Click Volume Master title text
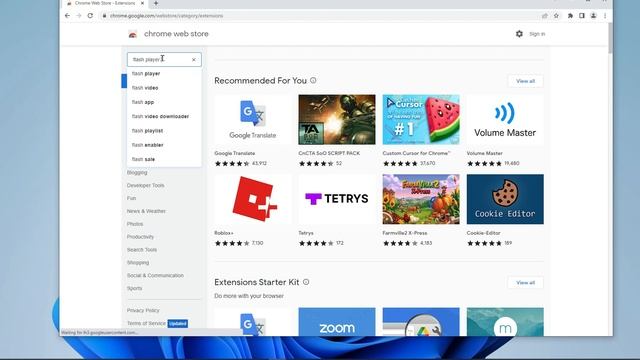 (484, 153)
